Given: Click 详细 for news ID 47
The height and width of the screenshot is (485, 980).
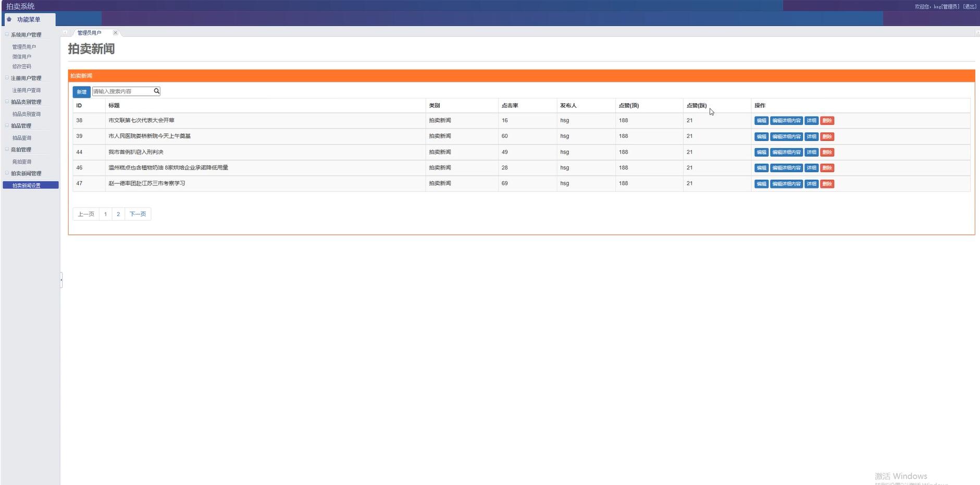Looking at the screenshot, I should (x=812, y=184).
